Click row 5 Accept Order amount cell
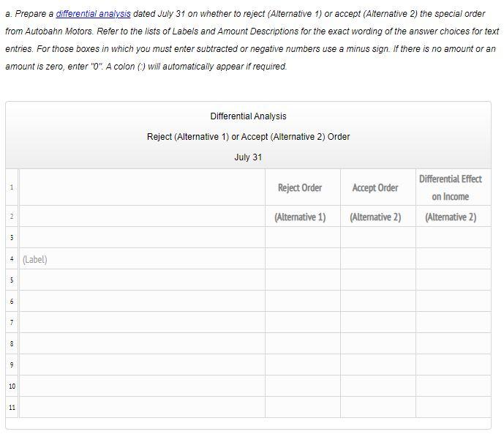Screen dimensions: 504x437 click(378, 280)
